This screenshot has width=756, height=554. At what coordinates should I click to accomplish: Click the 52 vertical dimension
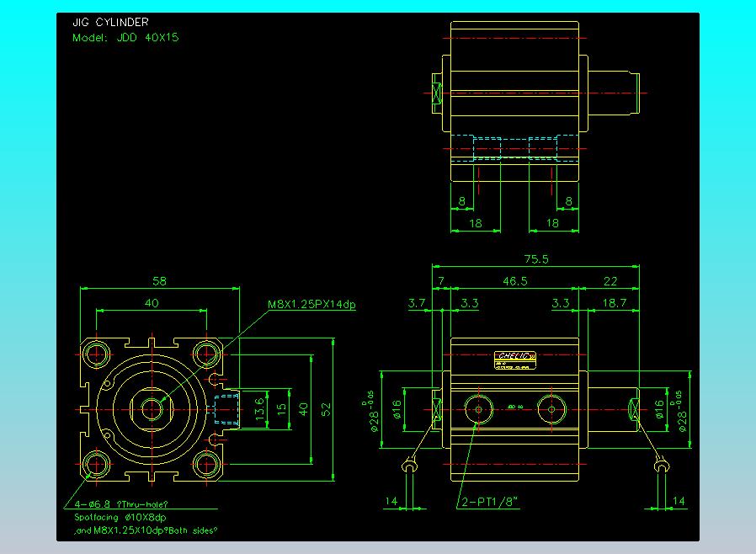[x=327, y=409]
